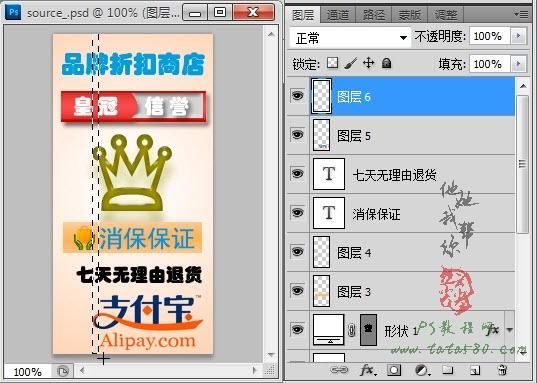The image size is (537, 383).
Task: Select the 消保保证 layer name
Action: [x=376, y=214]
